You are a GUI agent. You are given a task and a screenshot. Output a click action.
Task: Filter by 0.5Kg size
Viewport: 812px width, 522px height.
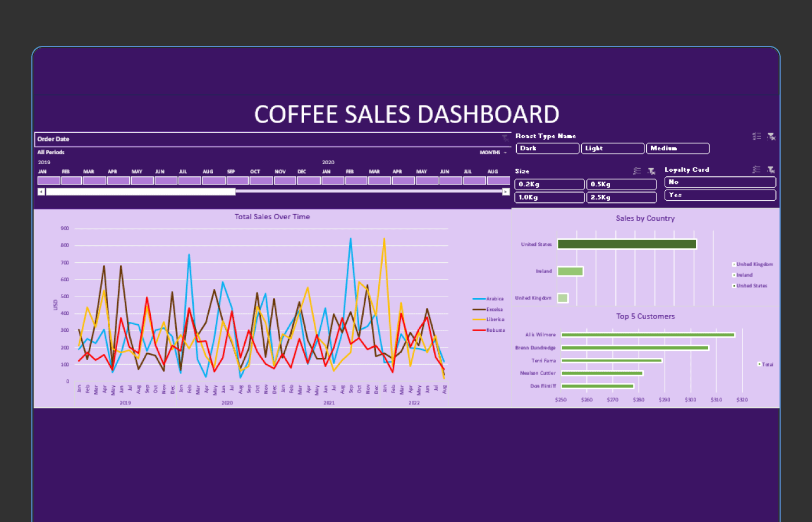pyautogui.click(x=621, y=184)
